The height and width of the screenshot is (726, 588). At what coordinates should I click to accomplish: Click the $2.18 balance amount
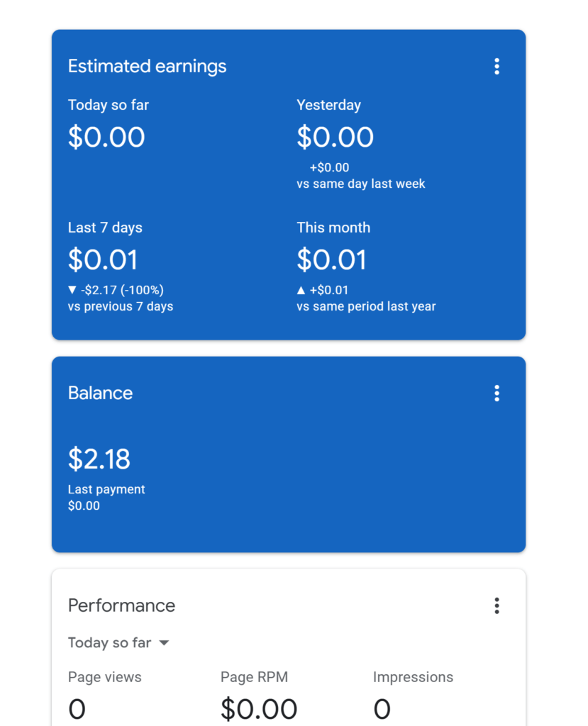coord(99,459)
